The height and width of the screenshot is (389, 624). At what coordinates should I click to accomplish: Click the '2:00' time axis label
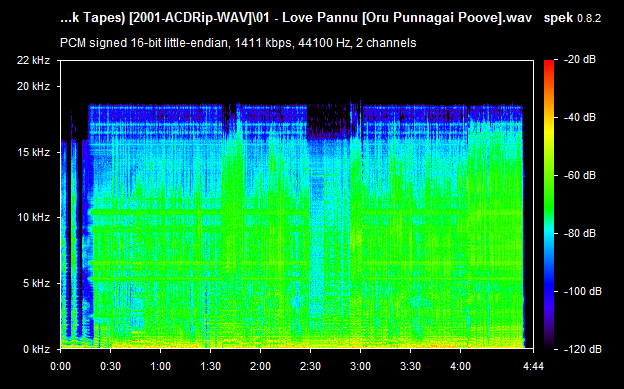261,366
